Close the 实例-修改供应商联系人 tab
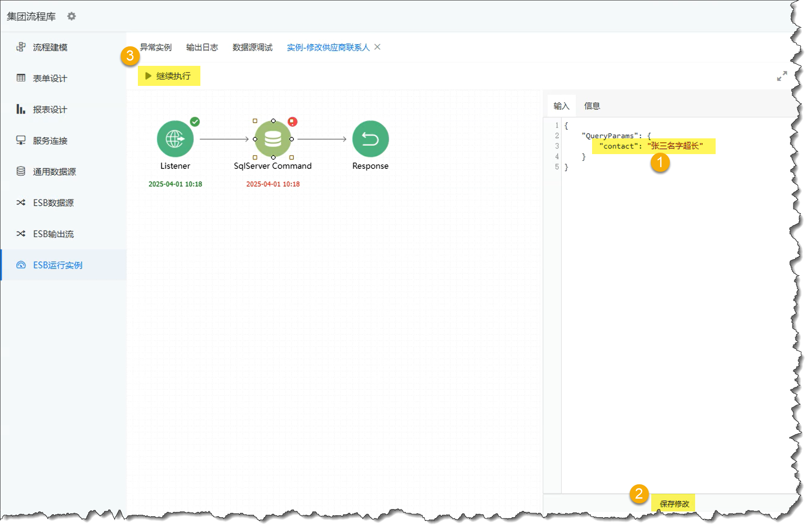This screenshot has height=531, width=812. [x=377, y=47]
